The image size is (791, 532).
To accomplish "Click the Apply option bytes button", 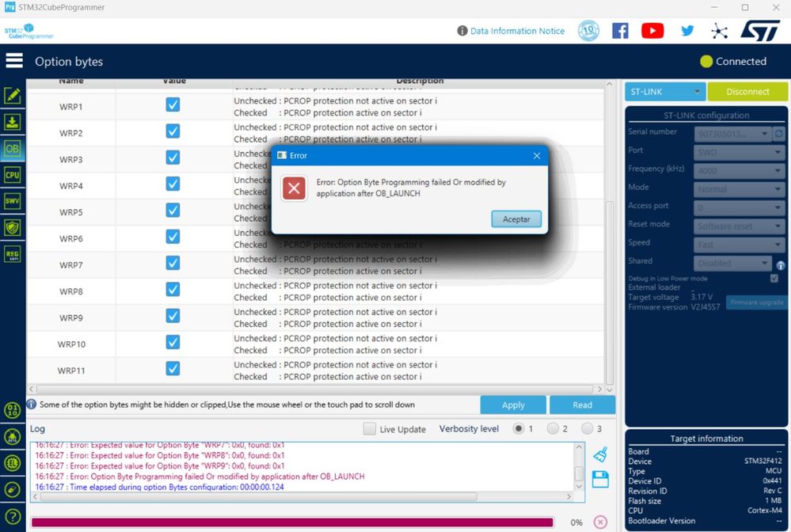I will pos(513,405).
